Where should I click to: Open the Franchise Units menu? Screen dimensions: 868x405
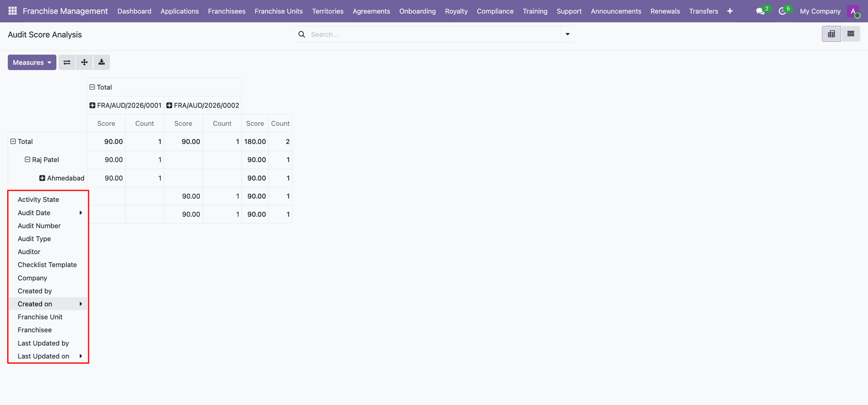[x=278, y=11]
